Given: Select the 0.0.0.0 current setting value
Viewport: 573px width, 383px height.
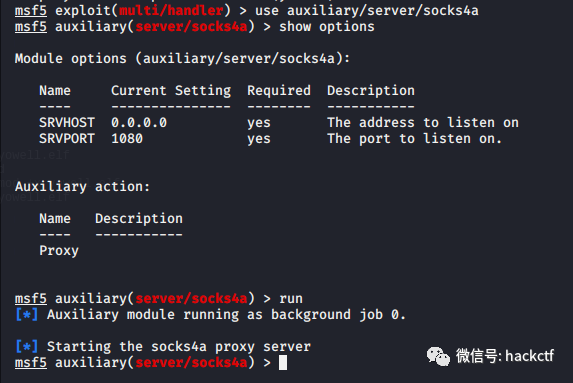Looking at the screenshot, I should pos(139,122).
